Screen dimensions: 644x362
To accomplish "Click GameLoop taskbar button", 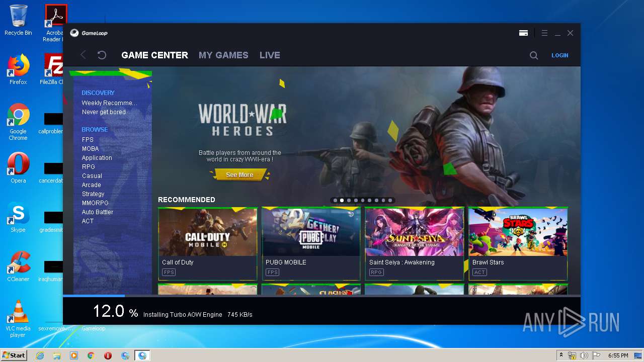I will [142, 355].
